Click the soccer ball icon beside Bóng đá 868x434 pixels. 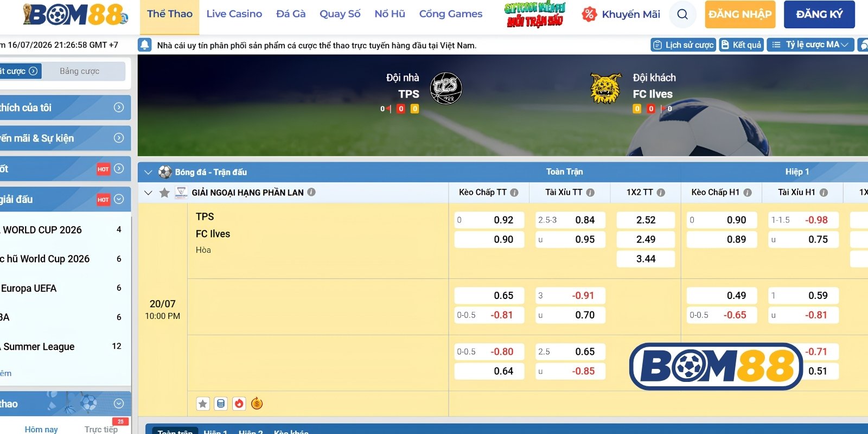[x=165, y=172]
